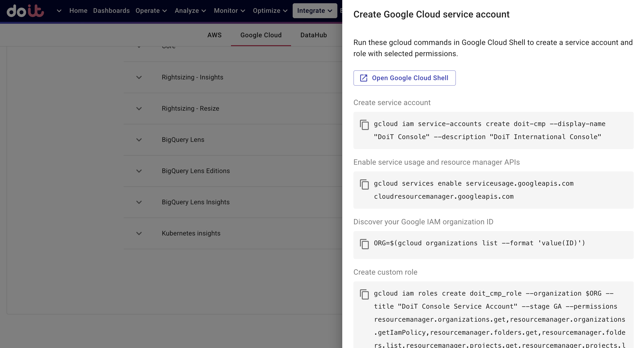644x348 pixels.
Task: Click 'Enable service usage and resource manager APIs'
Action: pos(437,162)
